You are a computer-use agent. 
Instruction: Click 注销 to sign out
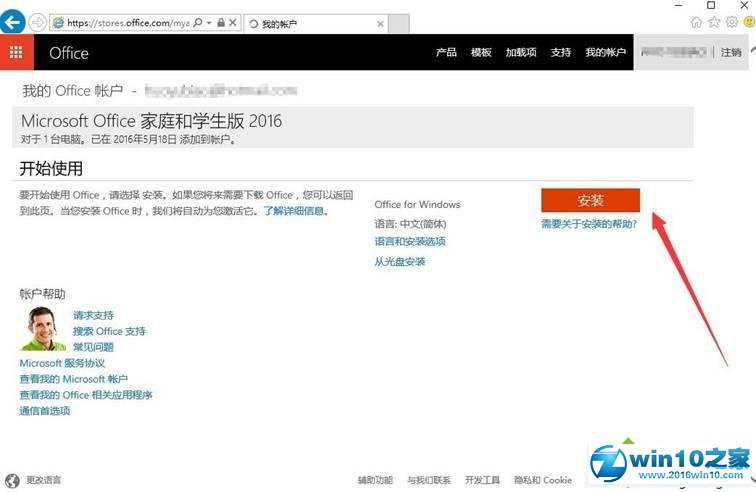731,52
